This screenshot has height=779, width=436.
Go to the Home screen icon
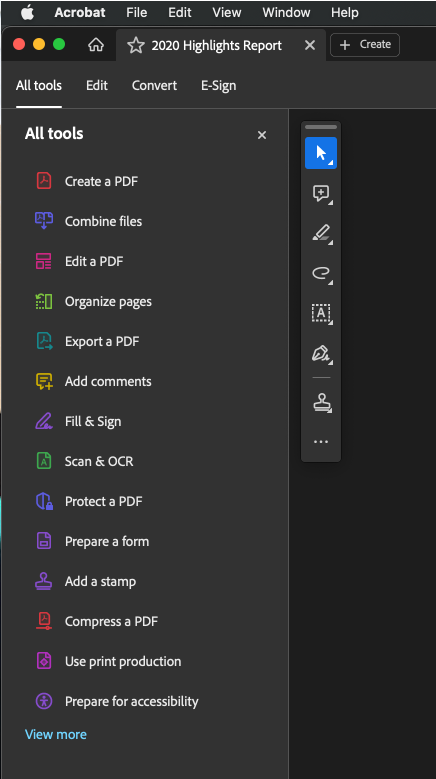[x=95, y=45]
